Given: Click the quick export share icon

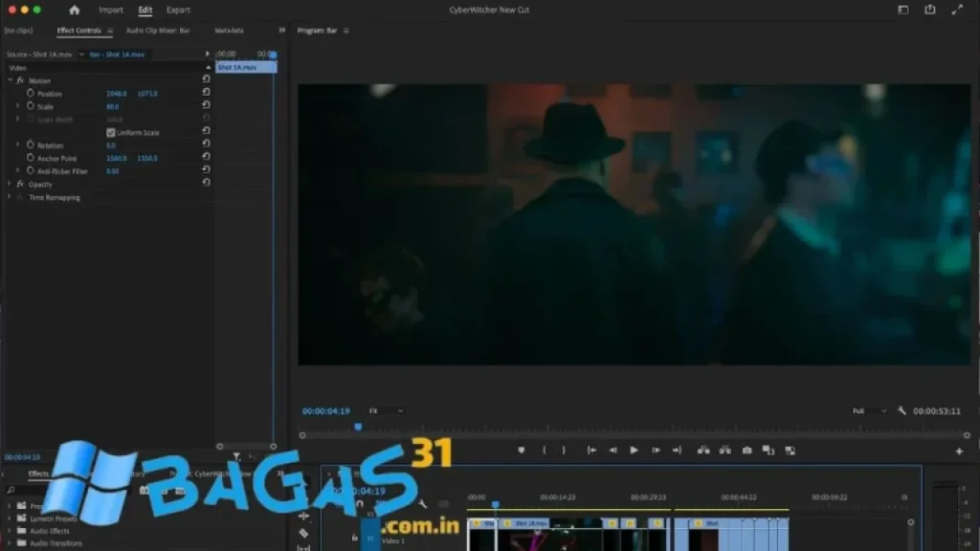Looking at the screenshot, I should tap(930, 10).
